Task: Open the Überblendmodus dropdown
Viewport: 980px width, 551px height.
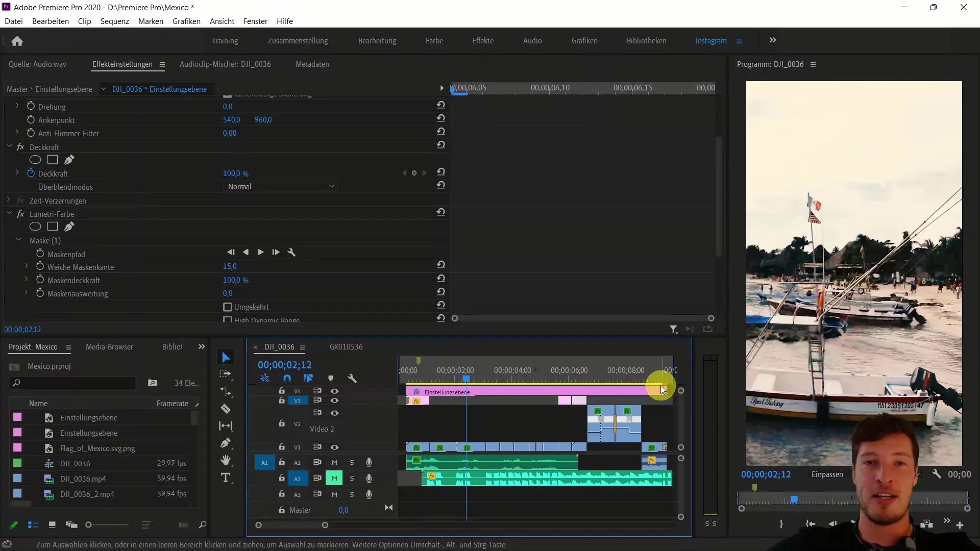Action: point(280,187)
